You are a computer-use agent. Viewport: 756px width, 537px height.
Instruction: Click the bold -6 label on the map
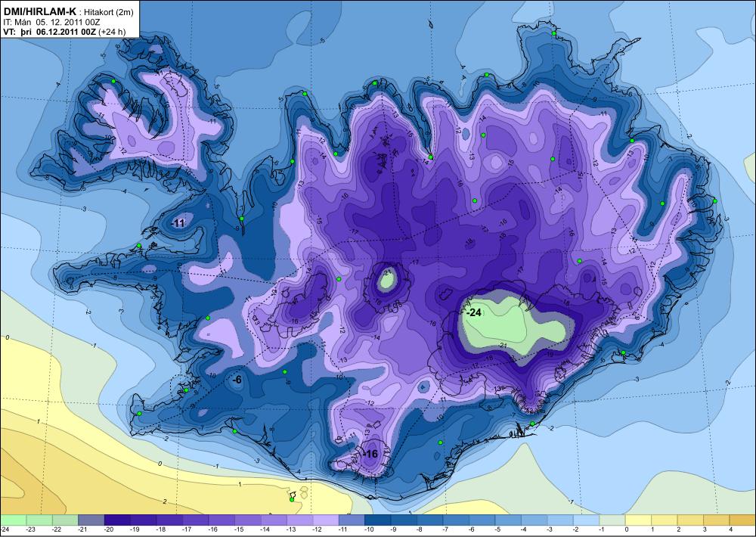pyautogui.click(x=237, y=380)
